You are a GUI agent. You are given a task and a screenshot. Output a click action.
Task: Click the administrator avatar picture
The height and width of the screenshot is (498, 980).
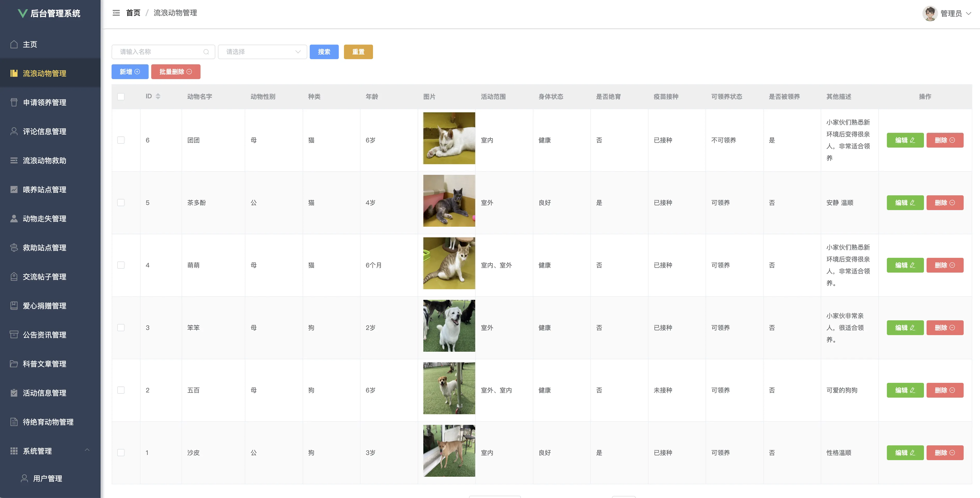tap(930, 13)
